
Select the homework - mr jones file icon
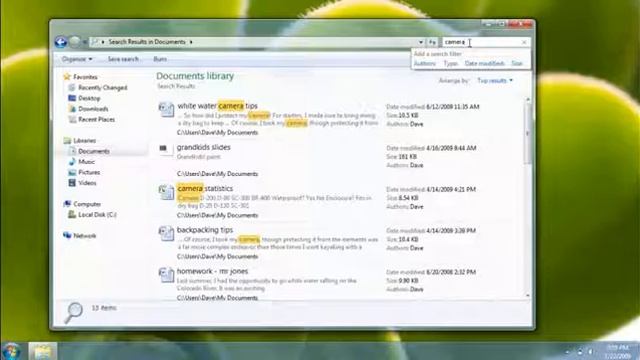[x=166, y=275]
